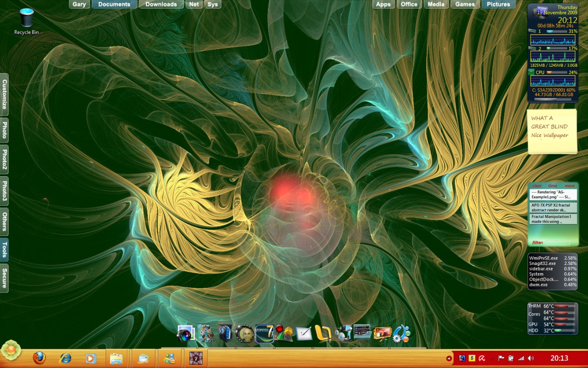Click the volume speaker tray icon
The height and width of the screenshot is (368, 588).
531,358
